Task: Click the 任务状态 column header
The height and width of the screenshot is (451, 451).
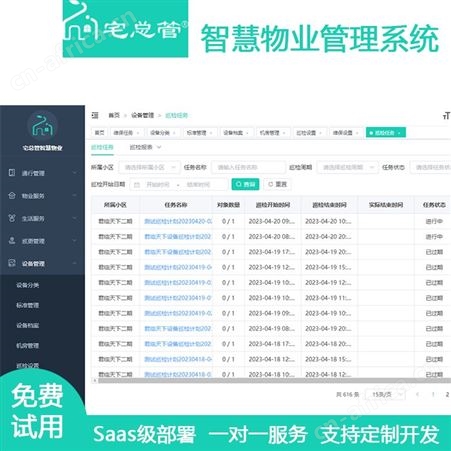Action: coord(434,205)
